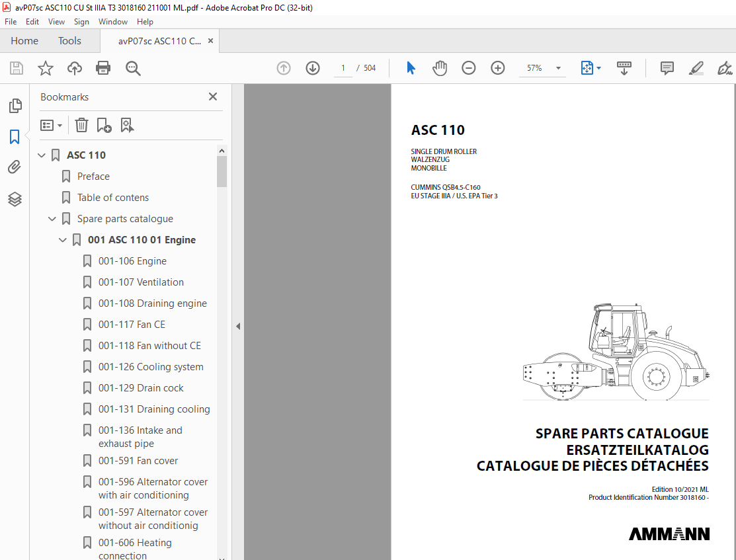Jump to 001-108 Draining engine bookmark
Viewport: 736px width, 560px height.
(x=153, y=303)
